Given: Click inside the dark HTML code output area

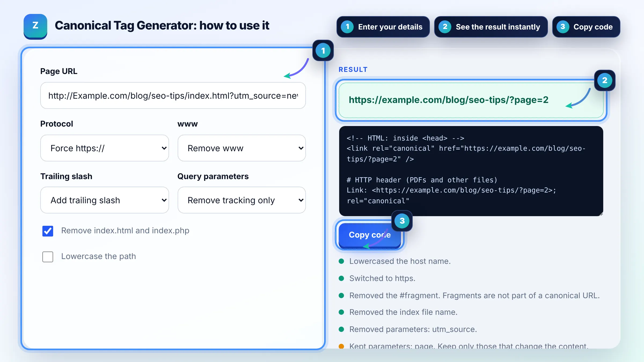Looking at the screenshot, I should coord(471,171).
